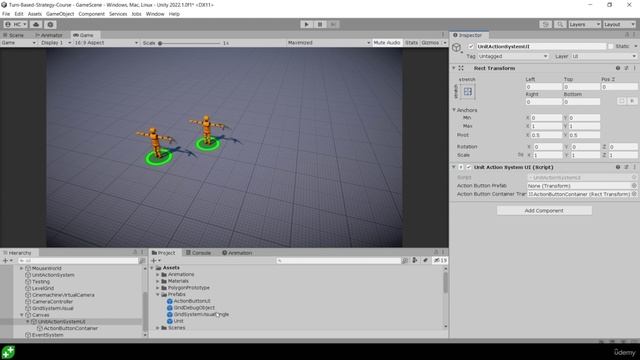640x360 pixels.
Task: Collapse the Anchors section
Action: pos(454,110)
